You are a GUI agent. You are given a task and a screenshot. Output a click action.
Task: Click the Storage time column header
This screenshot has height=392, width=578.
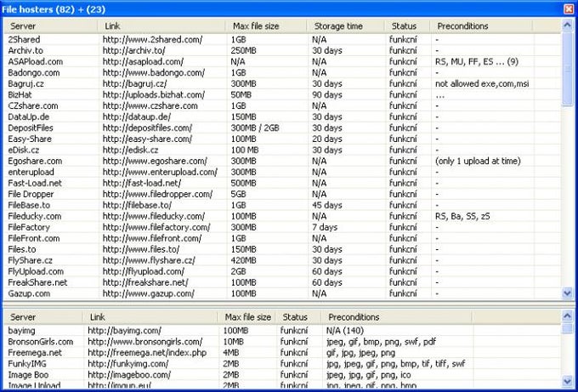[346, 26]
